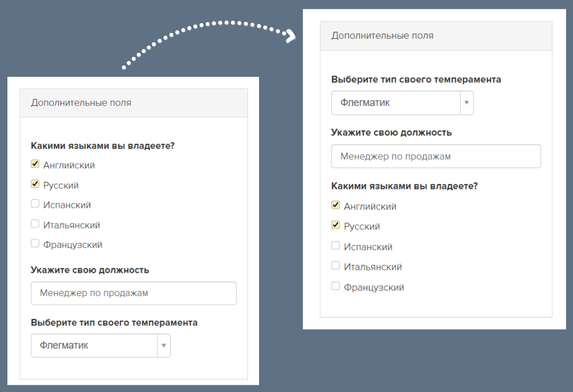The height and width of the screenshot is (392, 573).
Task: Click 'Укажите свою должность' label in left form
Action: point(90,270)
